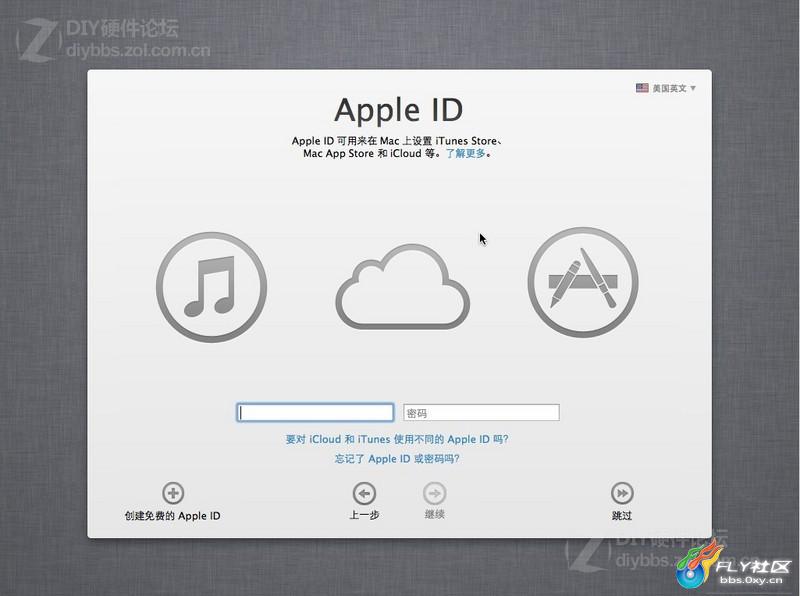Click the different Apple ID for iCloud and iTunes link
The width and height of the screenshot is (800, 596).
(397, 439)
